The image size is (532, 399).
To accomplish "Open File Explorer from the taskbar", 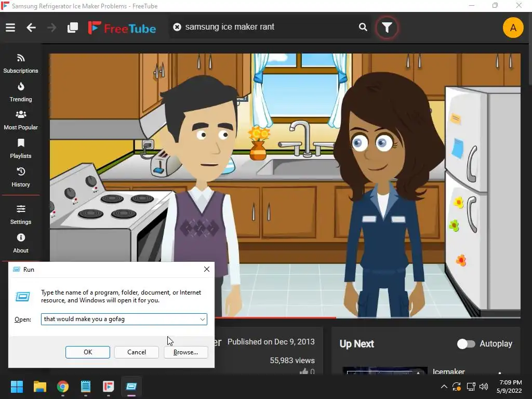I will tap(39, 387).
